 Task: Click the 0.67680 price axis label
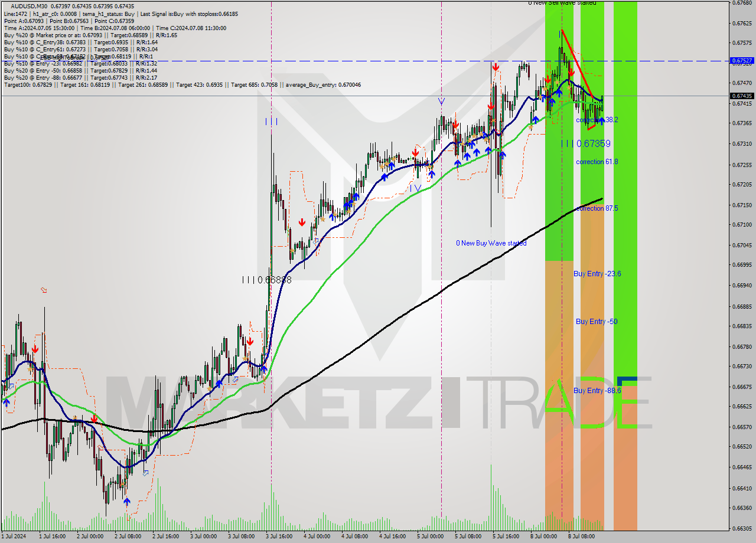click(x=742, y=3)
